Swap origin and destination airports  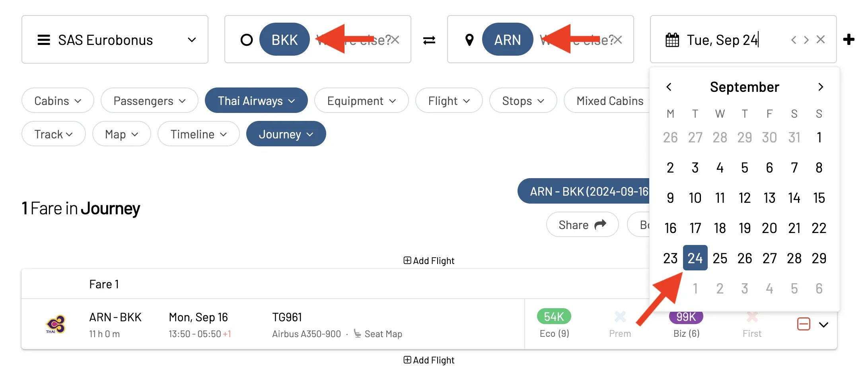coord(429,40)
